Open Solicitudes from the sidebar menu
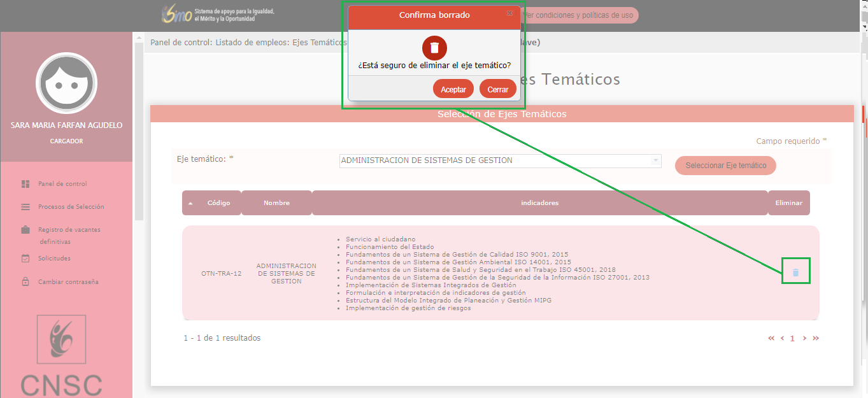The width and height of the screenshot is (868, 398). coord(54,259)
